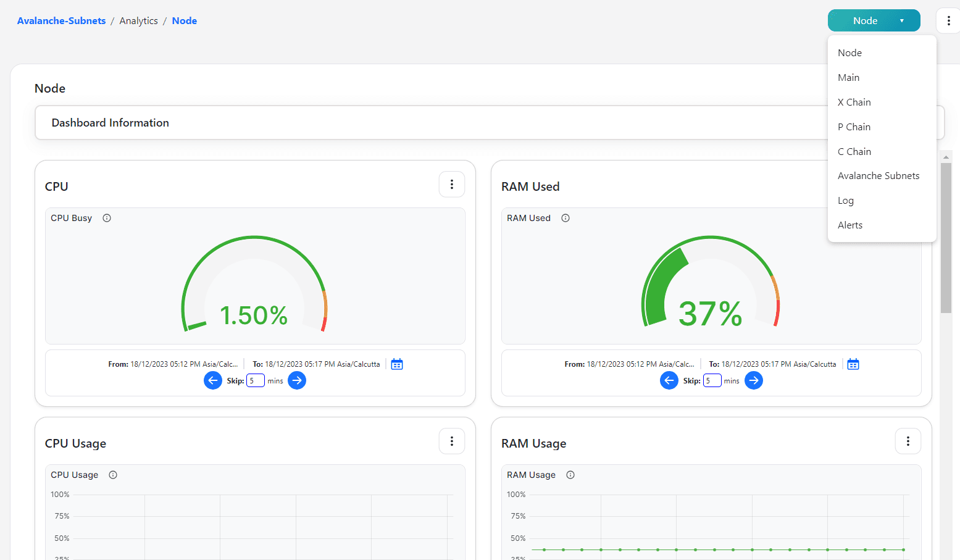
Task: Open the page-level three-dot menu at top right
Action: tap(948, 20)
